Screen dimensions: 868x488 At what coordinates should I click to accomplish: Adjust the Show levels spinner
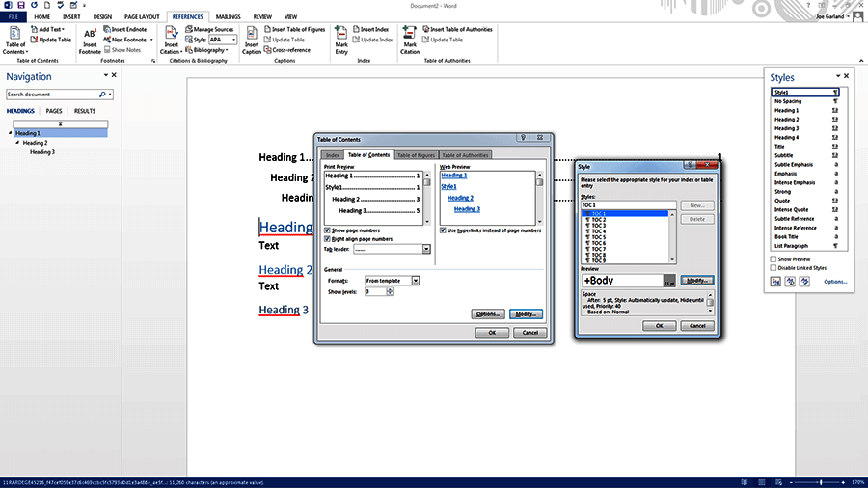click(391, 291)
